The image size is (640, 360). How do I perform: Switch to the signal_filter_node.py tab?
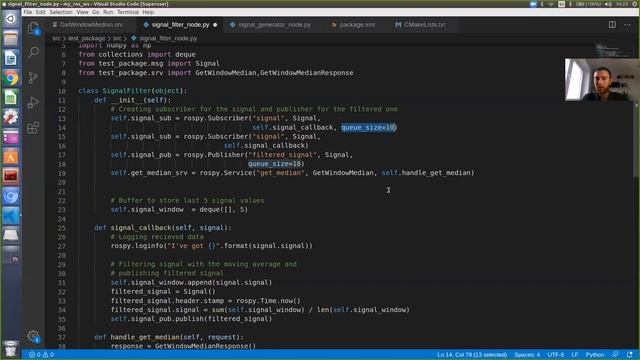coord(180,24)
